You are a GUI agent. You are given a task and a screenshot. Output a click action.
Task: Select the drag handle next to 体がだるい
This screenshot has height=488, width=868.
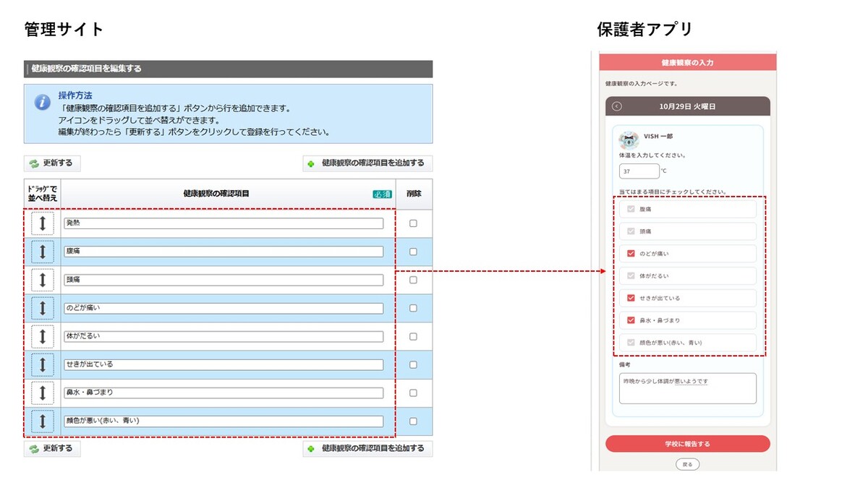point(43,336)
